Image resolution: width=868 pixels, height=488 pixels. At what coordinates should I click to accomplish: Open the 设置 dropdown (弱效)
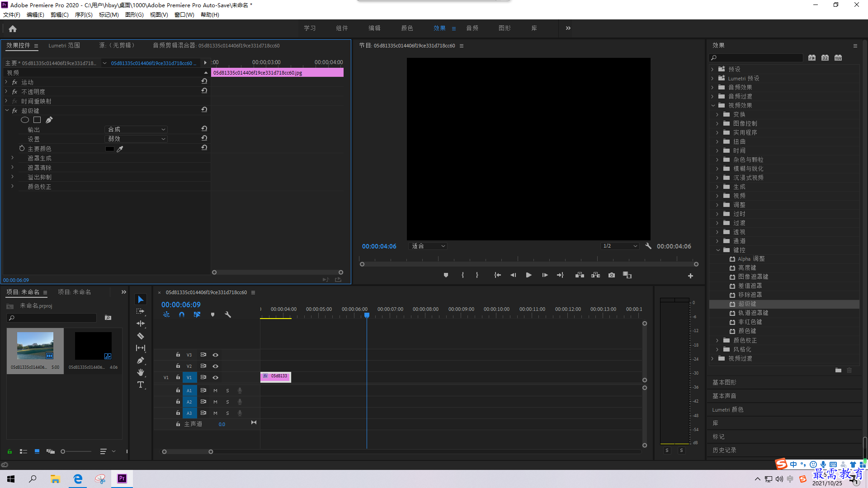[136, 139]
